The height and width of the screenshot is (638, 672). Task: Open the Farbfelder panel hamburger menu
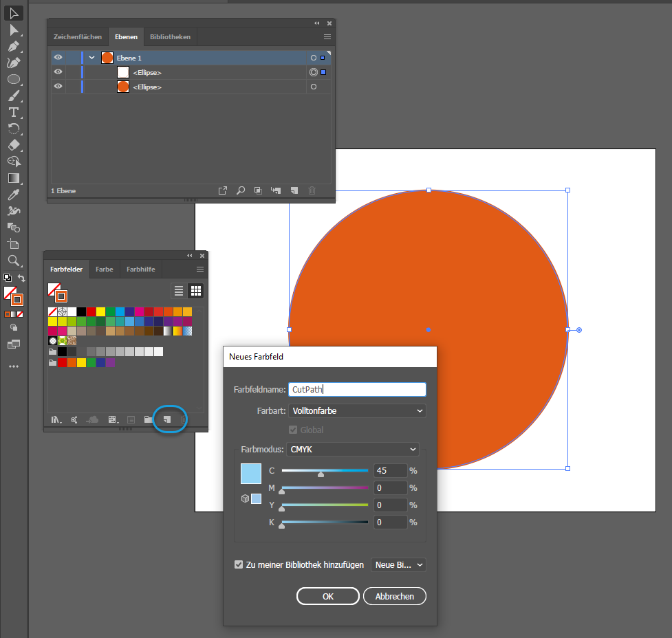199,269
